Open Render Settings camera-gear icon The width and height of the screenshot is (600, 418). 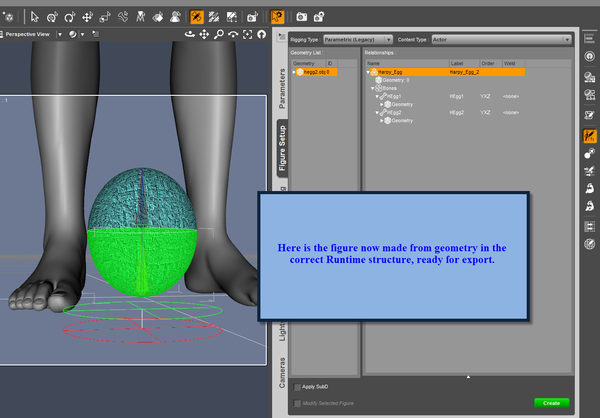point(319,17)
